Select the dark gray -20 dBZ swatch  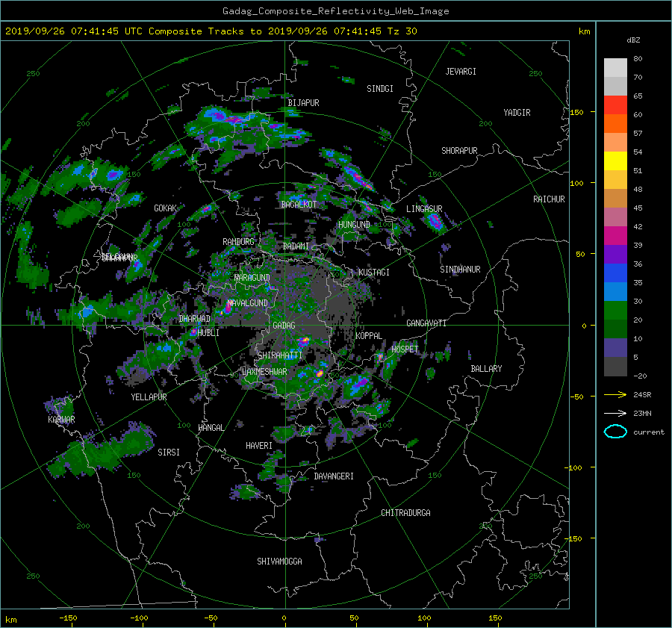click(615, 366)
